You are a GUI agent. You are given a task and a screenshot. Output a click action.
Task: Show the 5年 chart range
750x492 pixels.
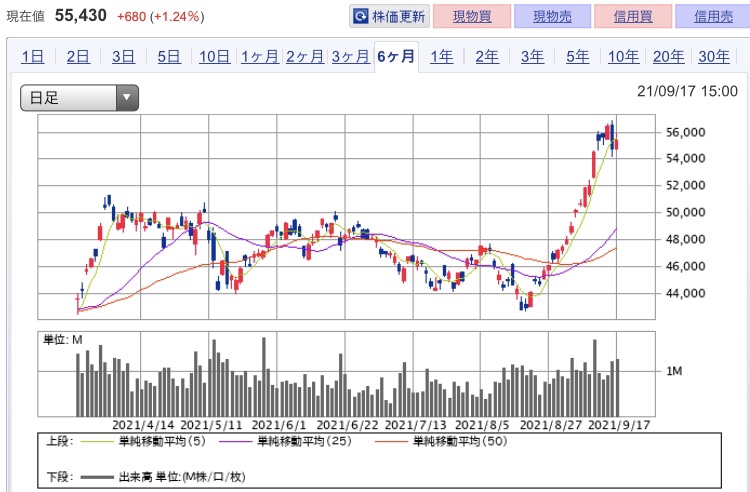[578, 56]
